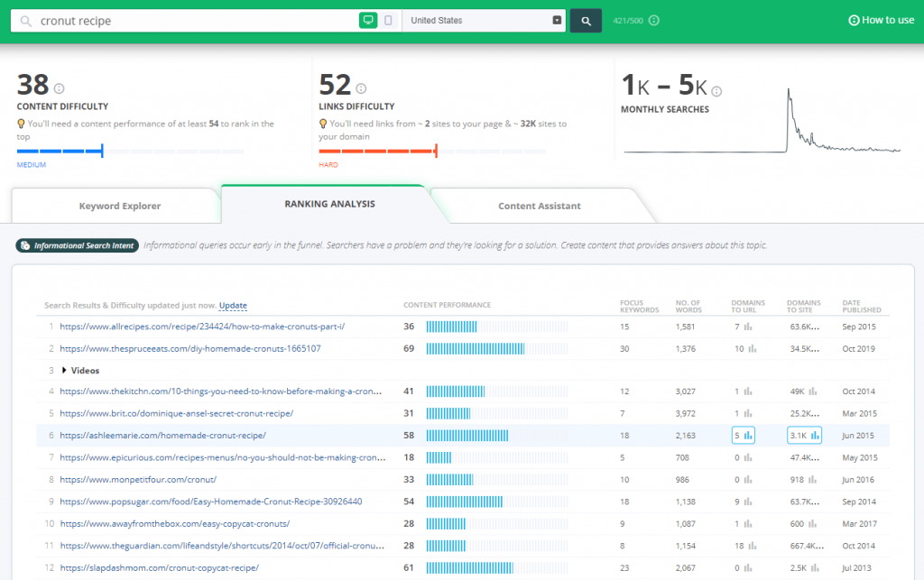Screen dimensions: 924x580
Task: Click info icon next to 421/500 counter
Action: 654,21
